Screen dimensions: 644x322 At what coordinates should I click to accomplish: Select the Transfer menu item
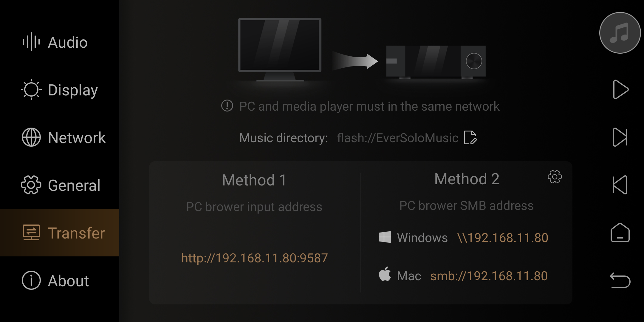(x=60, y=233)
